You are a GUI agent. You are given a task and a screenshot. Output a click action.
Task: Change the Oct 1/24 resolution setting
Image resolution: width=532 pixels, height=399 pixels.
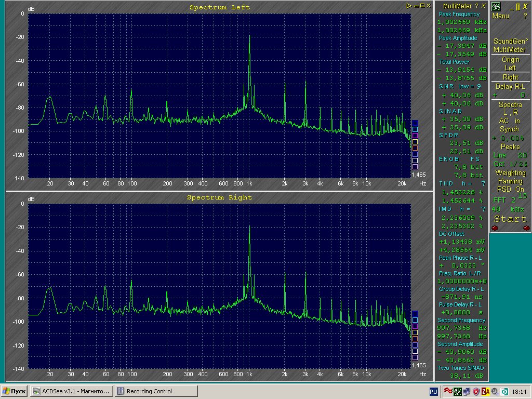(x=510, y=164)
